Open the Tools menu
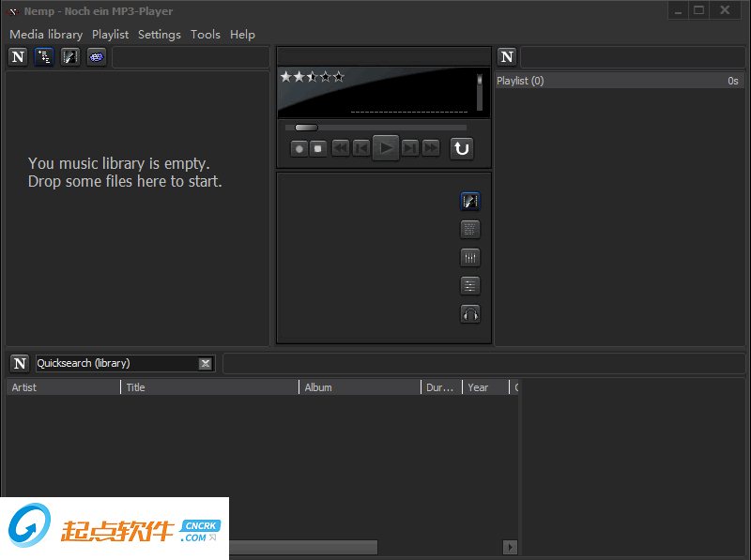751x560 pixels. (x=205, y=35)
